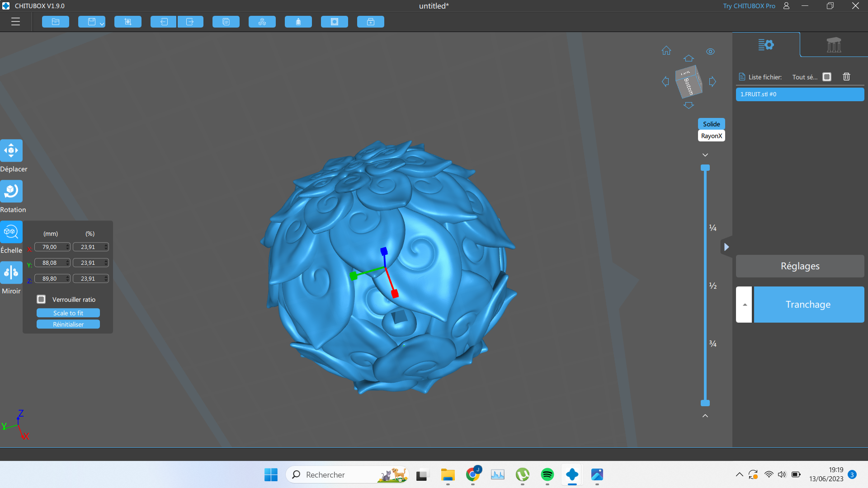Click the open file toolbar icon
868x488 pixels.
56,22
